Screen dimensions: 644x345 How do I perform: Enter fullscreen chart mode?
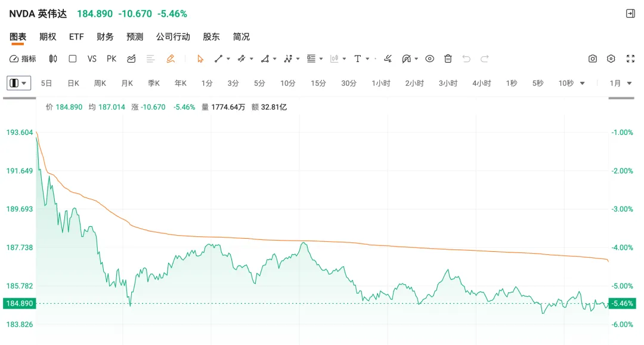pyautogui.click(x=630, y=58)
